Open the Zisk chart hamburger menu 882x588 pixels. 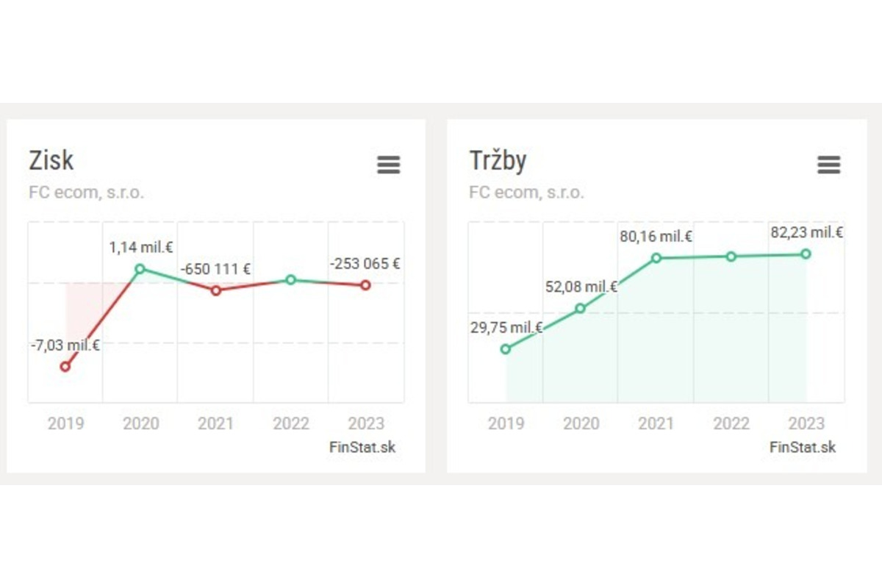tap(389, 165)
